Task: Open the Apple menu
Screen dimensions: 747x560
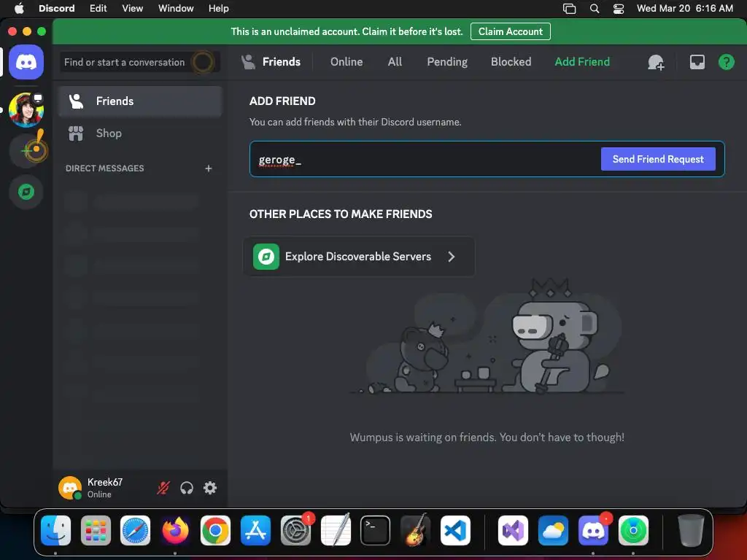Action: [19, 8]
